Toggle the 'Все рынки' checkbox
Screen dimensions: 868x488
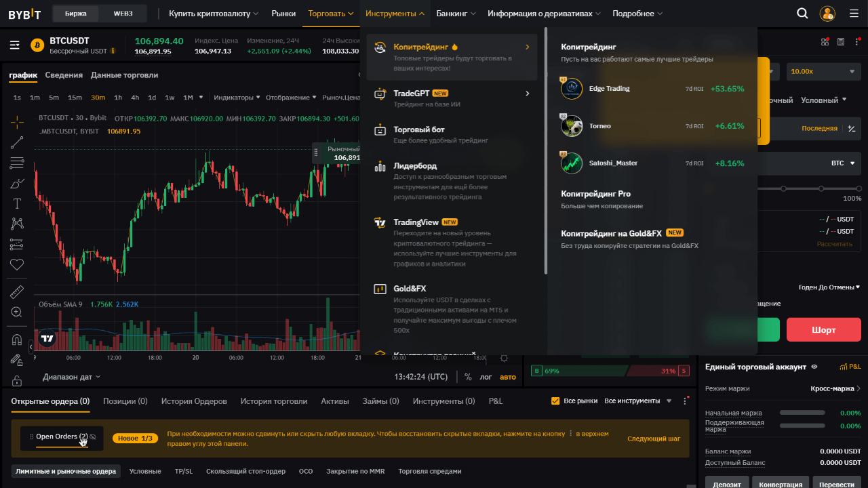tap(555, 401)
